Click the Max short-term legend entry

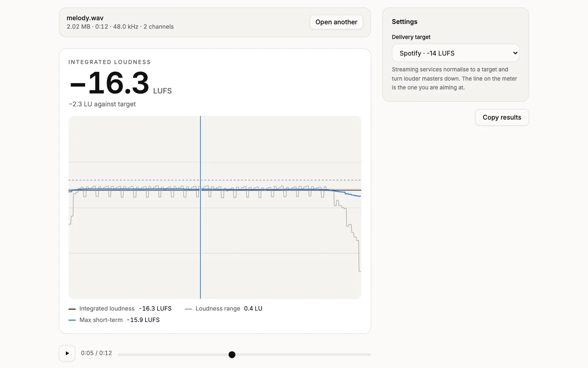(x=114, y=320)
